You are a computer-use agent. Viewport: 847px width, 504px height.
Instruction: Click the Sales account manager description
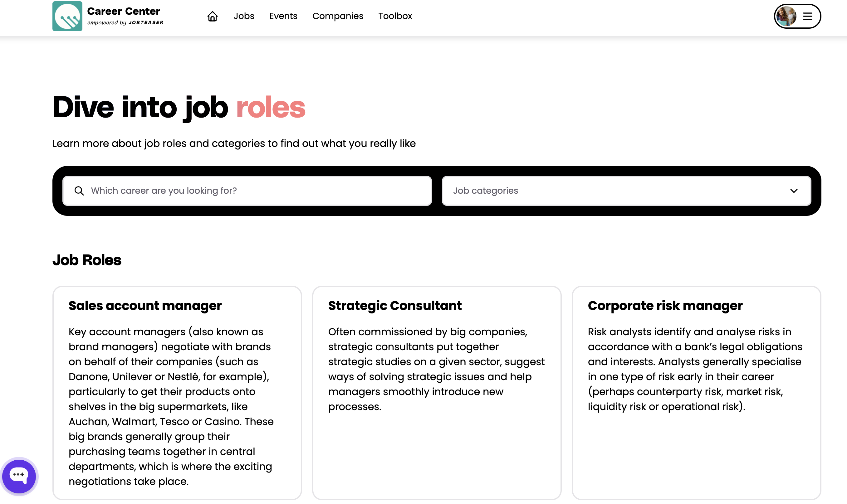pos(171,406)
